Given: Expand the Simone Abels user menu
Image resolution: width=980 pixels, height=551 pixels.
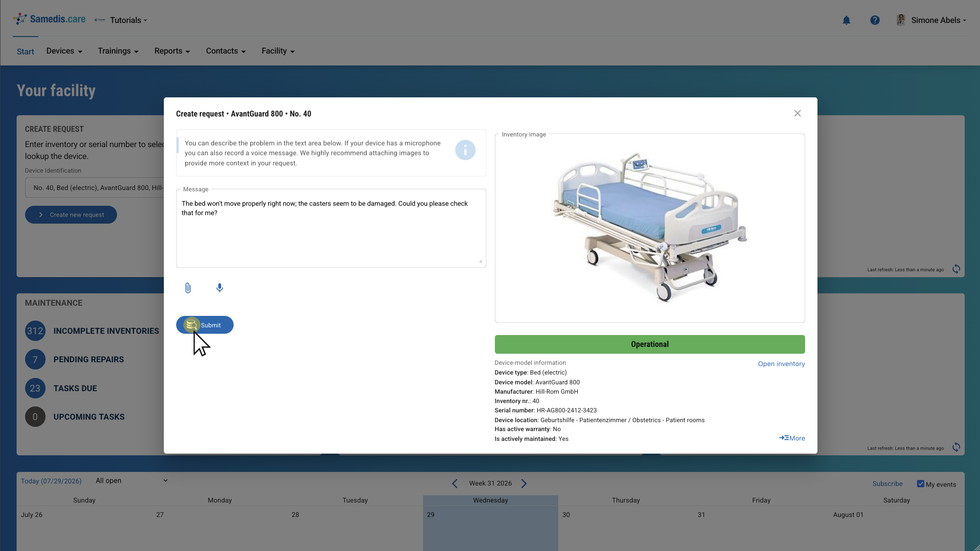Looking at the screenshot, I should coord(938,20).
